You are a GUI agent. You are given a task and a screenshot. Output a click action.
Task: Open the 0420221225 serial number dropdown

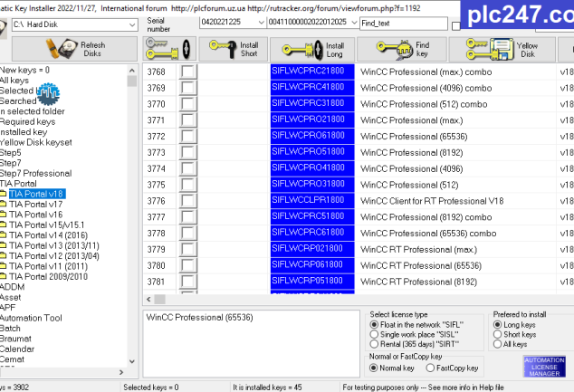pyautogui.click(x=261, y=23)
